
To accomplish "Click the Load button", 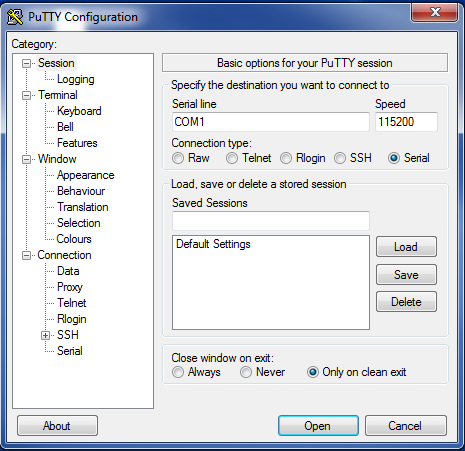I will coord(406,247).
